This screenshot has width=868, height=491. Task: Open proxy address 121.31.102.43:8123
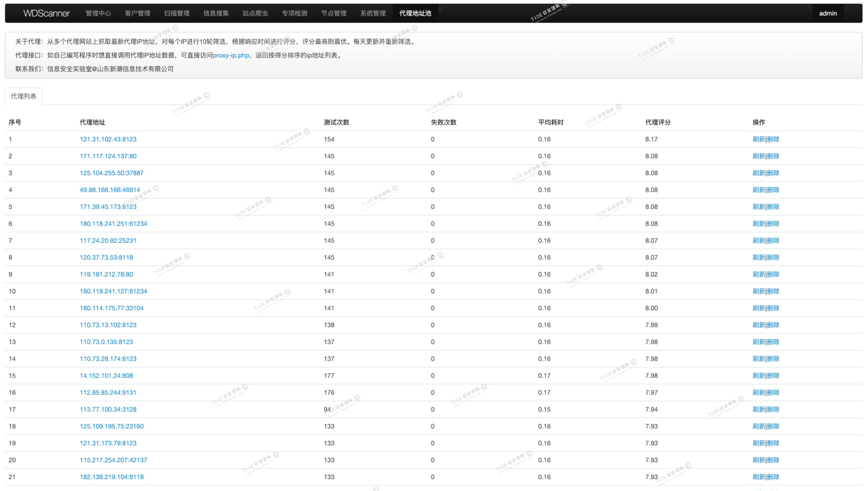click(108, 139)
